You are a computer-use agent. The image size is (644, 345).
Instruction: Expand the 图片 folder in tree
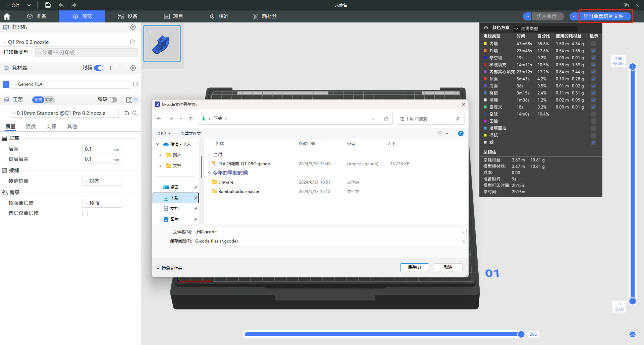pyautogui.click(x=160, y=155)
